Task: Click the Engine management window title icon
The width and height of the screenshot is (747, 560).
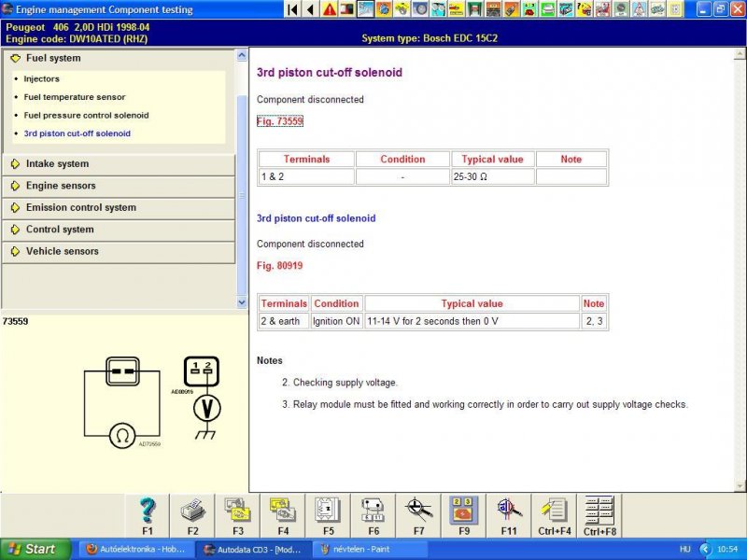Action: point(7,9)
